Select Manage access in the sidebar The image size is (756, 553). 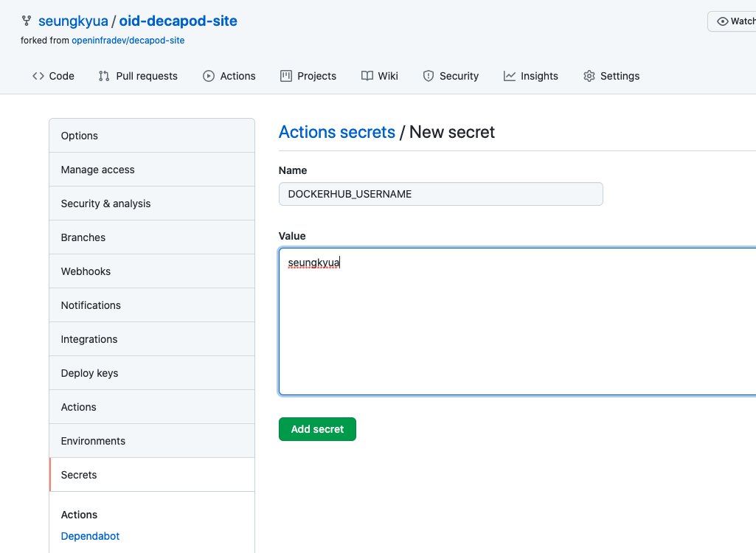coord(152,170)
